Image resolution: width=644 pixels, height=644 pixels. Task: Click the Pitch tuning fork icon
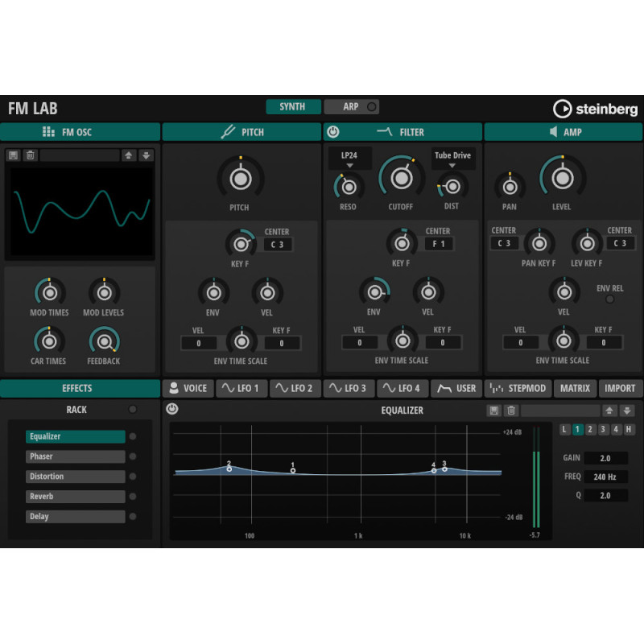[x=228, y=132]
